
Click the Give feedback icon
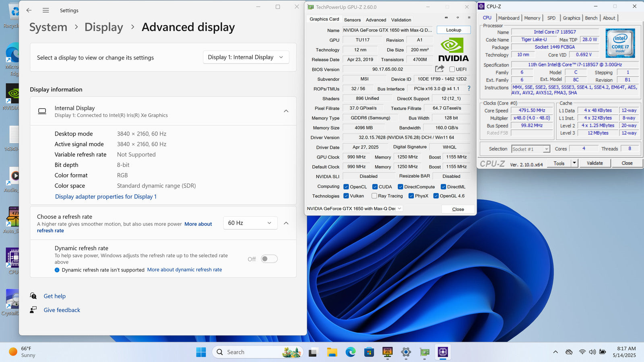[33, 310]
